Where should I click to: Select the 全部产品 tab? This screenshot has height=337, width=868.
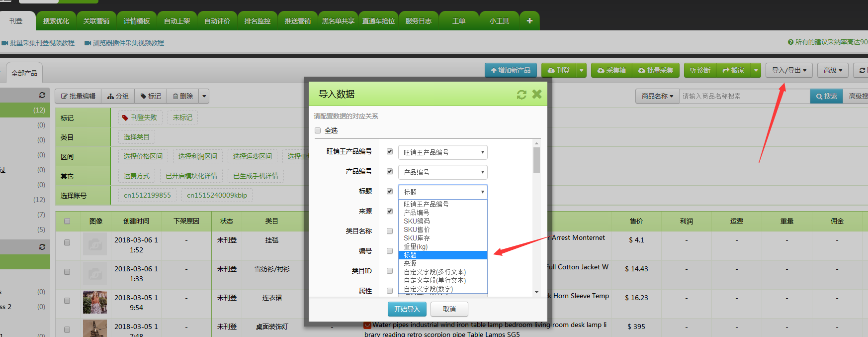pyautogui.click(x=24, y=73)
